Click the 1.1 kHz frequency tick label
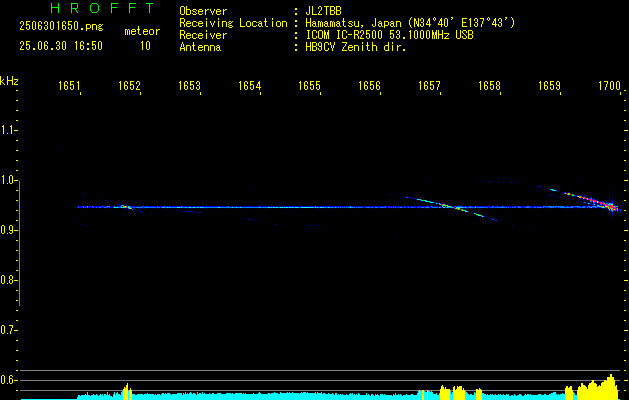Image resolution: width=629 pixels, height=400 pixels. coord(8,130)
